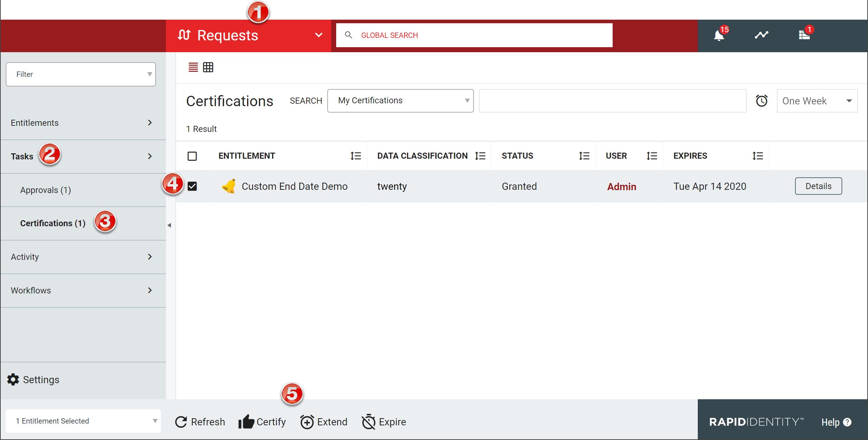
Task: Expand the Workflows menu chevron
Action: (150, 290)
